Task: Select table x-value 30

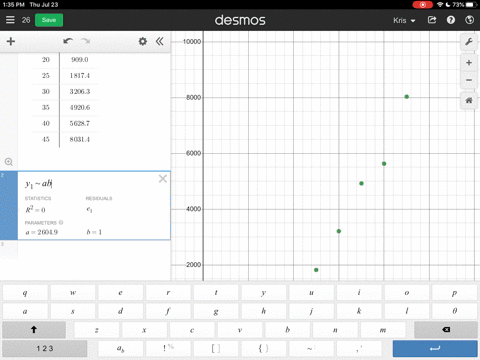Action: pos(46,92)
